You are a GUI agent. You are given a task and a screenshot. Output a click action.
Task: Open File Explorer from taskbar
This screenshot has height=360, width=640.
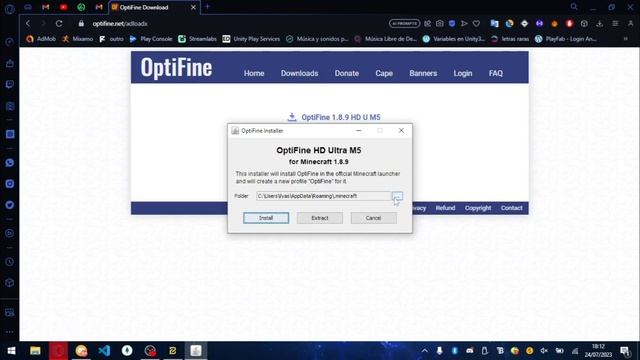coord(35,351)
